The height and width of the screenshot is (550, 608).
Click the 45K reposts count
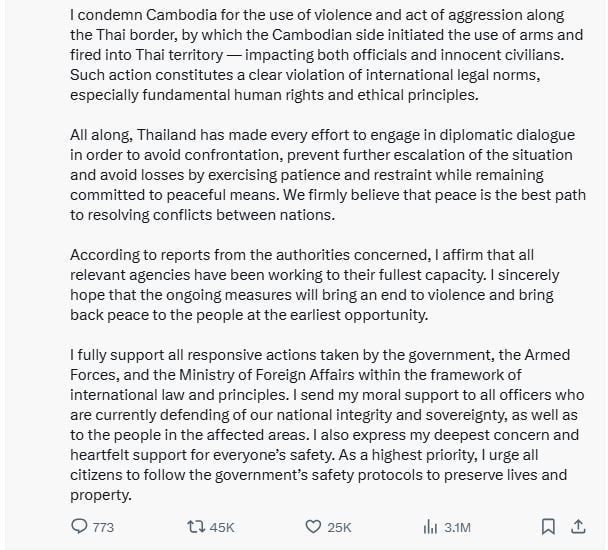pyautogui.click(x=222, y=528)
